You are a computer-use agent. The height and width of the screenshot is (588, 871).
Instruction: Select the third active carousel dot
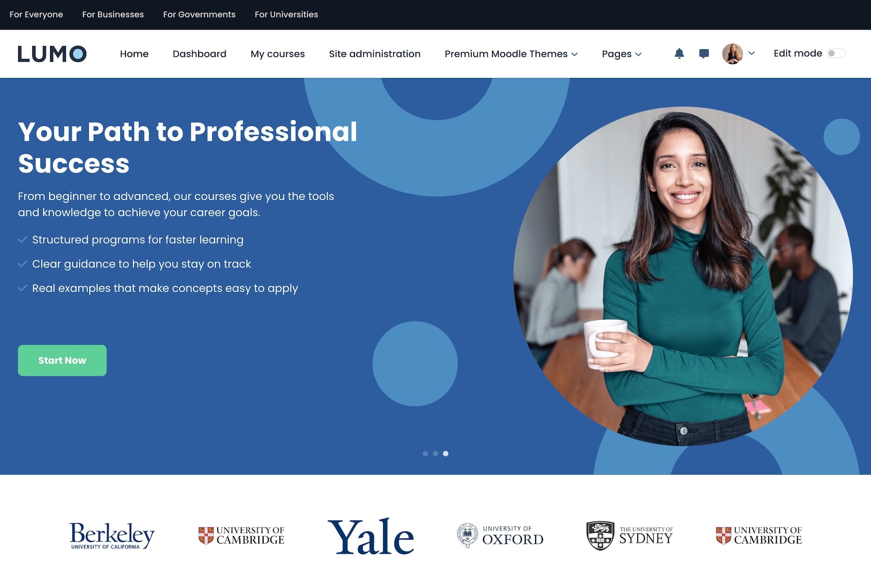(446, 454)
